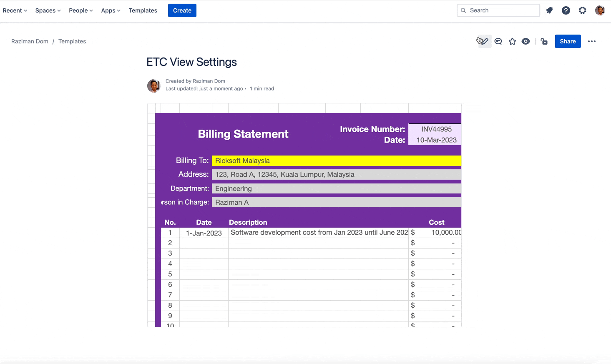611x364 pixels.
Task: Open the inline comments icon
Action: 498,41
